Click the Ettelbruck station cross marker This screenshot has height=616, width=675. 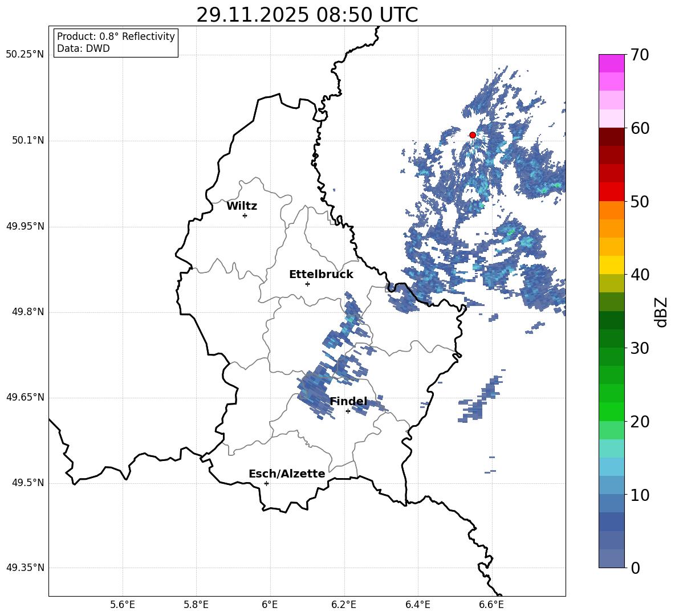coord(307,284)
